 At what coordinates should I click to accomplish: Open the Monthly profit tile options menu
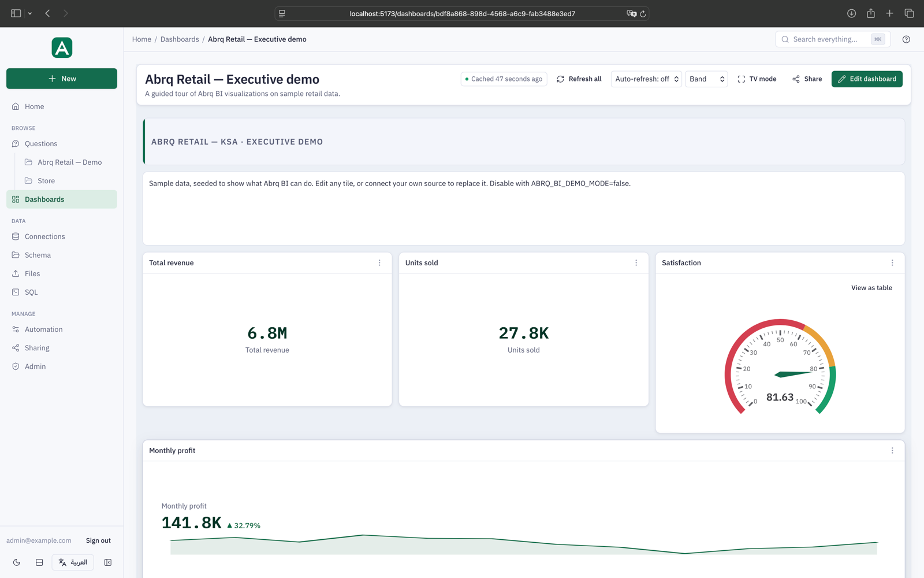892,450
